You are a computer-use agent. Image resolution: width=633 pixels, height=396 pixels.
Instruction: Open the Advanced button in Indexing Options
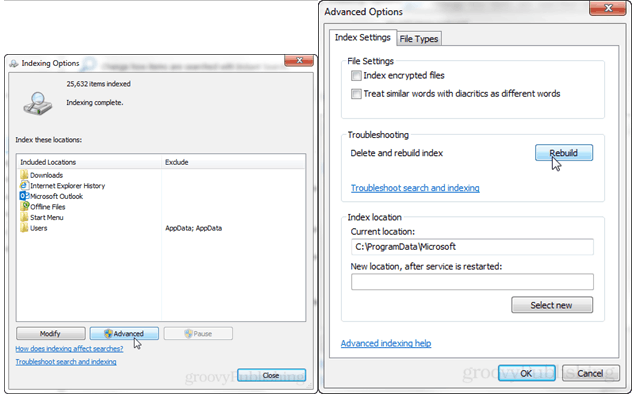coord(124,333)
